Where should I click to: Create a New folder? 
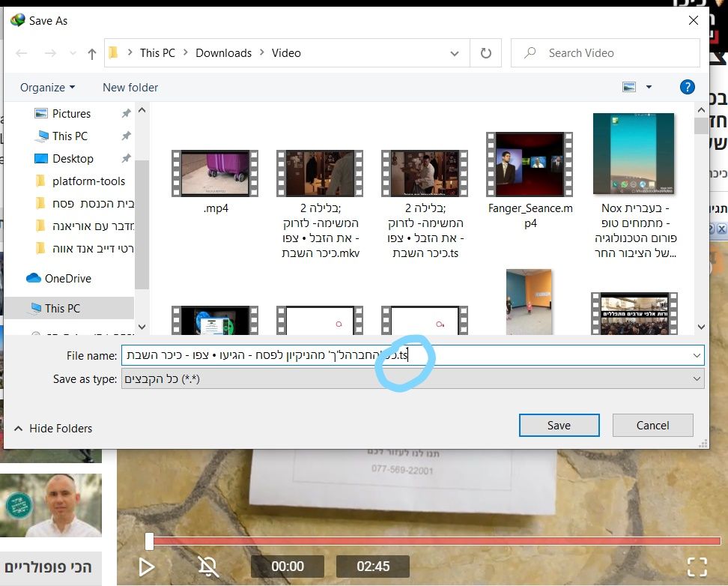click(x=130, y=88)
